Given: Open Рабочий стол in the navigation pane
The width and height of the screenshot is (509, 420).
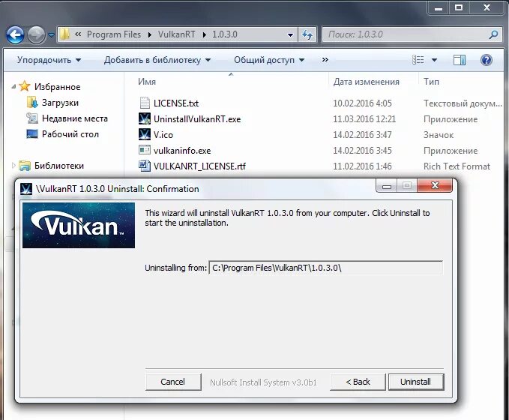Looking at the screenshot, I should click(70, 134).
